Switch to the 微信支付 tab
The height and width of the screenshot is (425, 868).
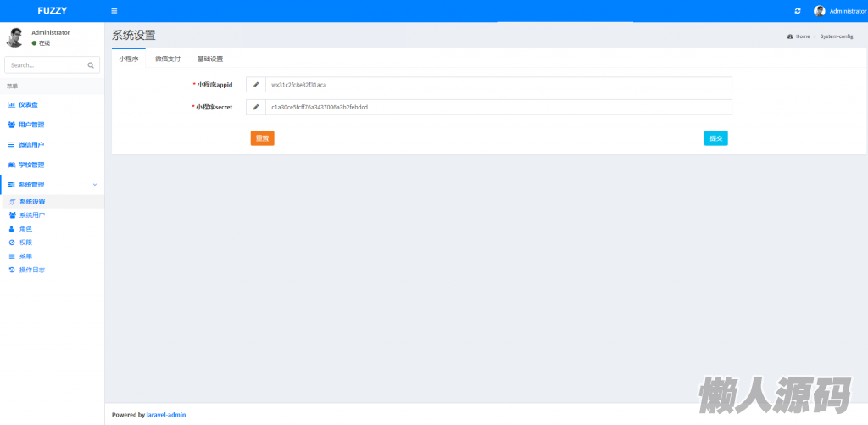click(168, 59)
